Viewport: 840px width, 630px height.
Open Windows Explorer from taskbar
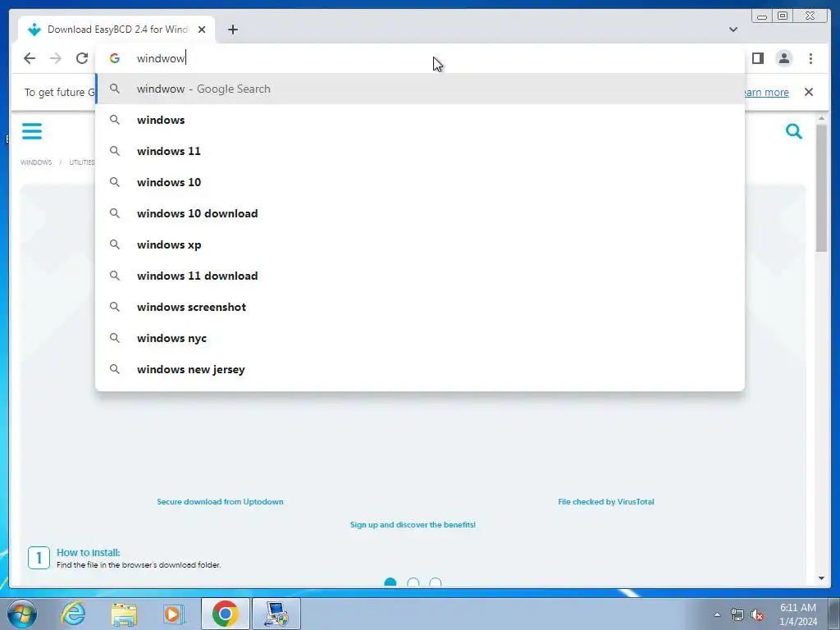pos(124,614)
